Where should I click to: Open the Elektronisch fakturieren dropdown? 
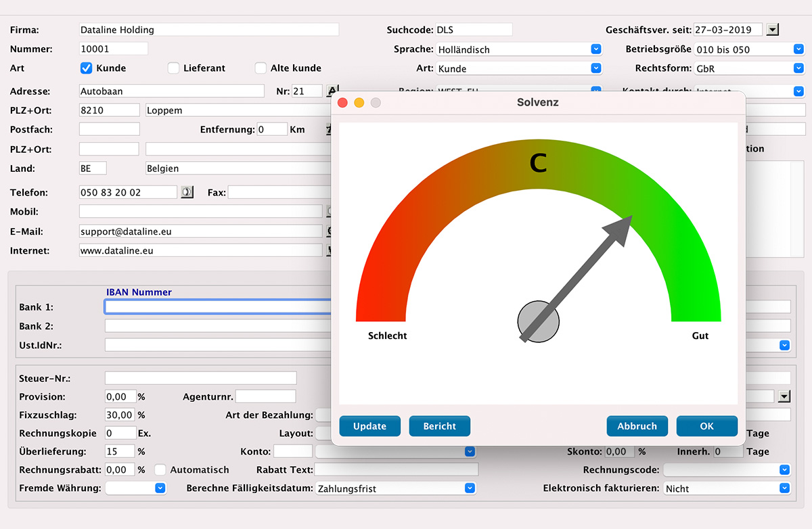784,488
